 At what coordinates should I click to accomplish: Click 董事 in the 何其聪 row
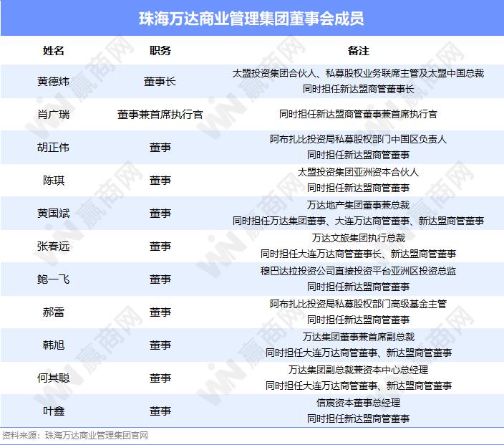point(160,378)
